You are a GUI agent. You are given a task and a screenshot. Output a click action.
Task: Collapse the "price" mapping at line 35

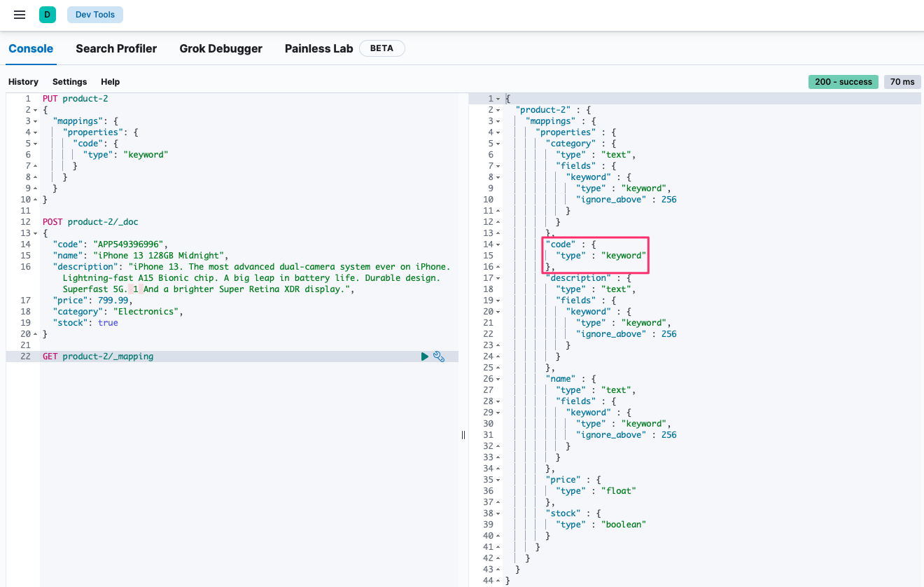click(x=498, y=480)
